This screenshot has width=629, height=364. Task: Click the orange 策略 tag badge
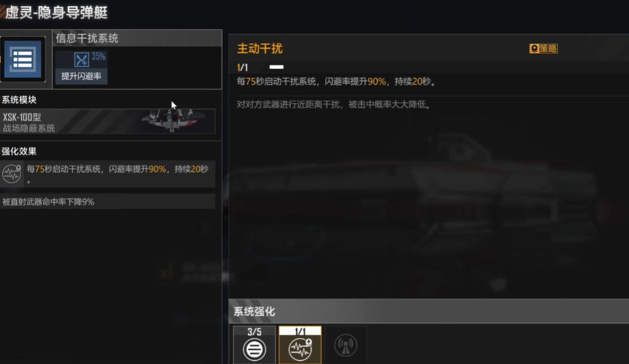coord(543,48)
